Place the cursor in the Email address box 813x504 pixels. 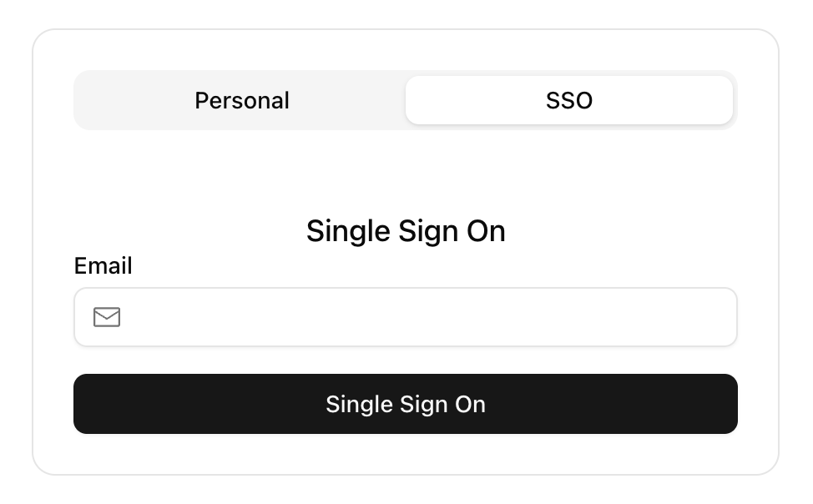point(406,317)
